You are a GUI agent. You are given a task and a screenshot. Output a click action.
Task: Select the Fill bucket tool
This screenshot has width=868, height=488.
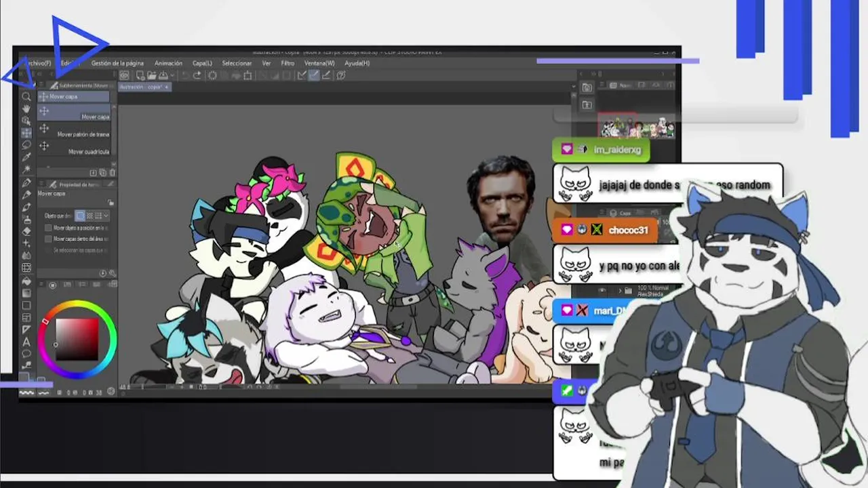pyautogui.click(x=26, y=281)
